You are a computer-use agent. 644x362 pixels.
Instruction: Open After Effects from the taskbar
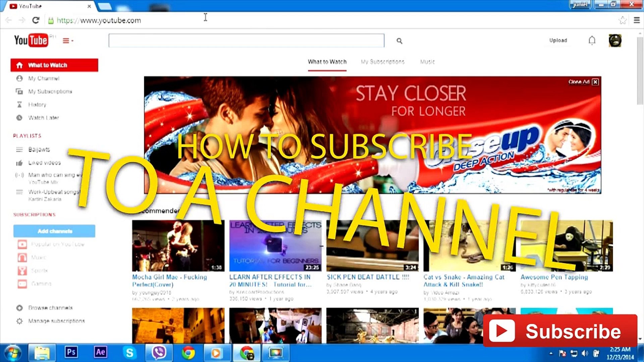point(100,353)
